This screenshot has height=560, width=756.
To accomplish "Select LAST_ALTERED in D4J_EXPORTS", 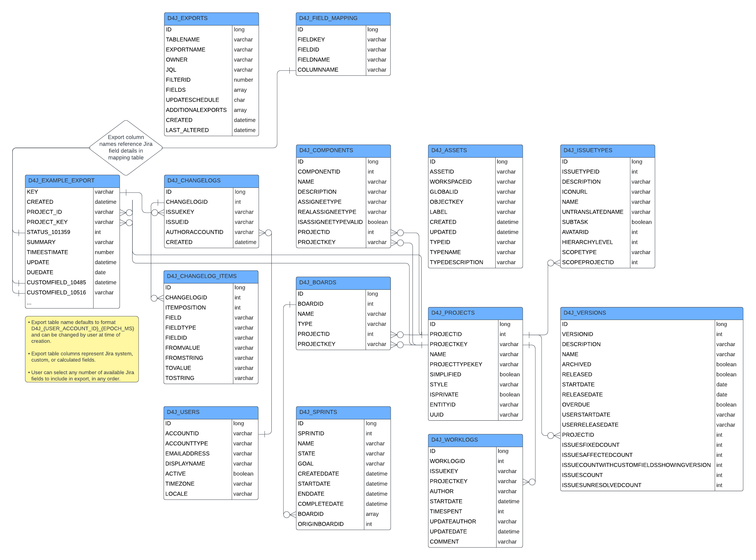I will (211, 130).
